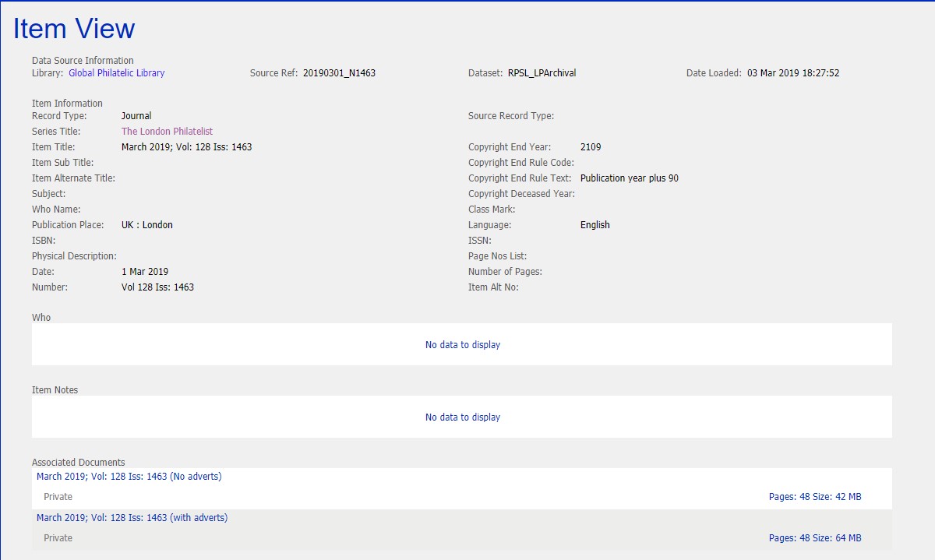The width and height of the screenshot is (935, 560).
Task: Select Pages: 48 Size: 42 MB text
Action: pos(815,497)
